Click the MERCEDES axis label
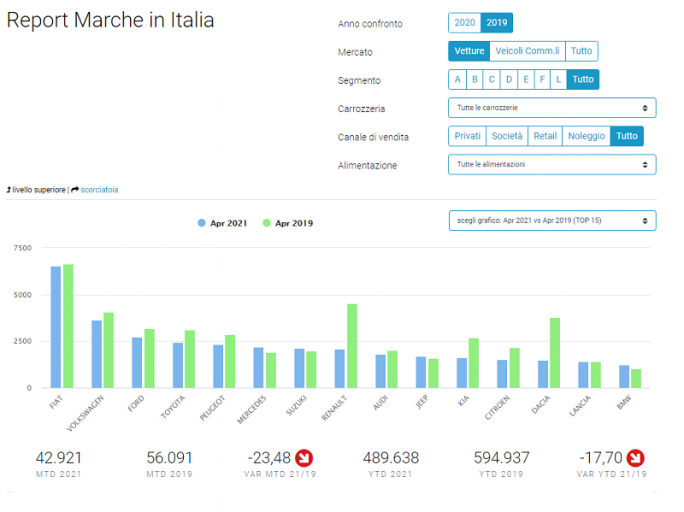The image size is (684, 512). (252, 410)
